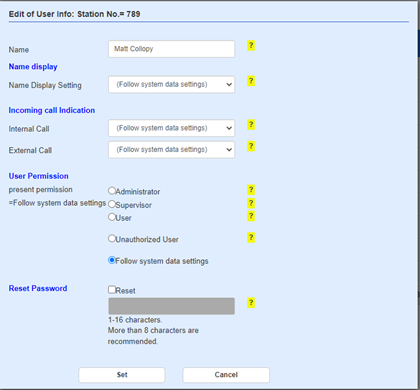Expand the Name Display Setting dropdown
The height and width of the screenshot is (390, 420).
pos(171,85)
